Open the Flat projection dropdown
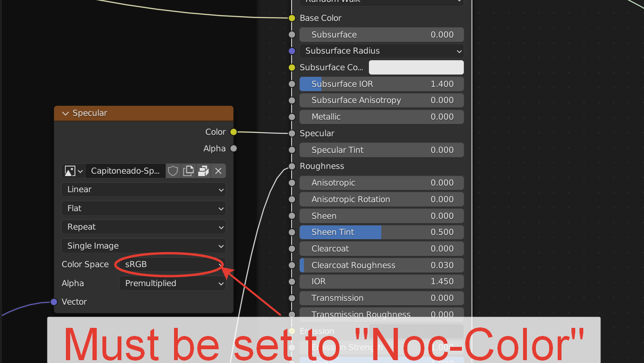Screen dimensions: 644x363 click(x=144, y=208)
